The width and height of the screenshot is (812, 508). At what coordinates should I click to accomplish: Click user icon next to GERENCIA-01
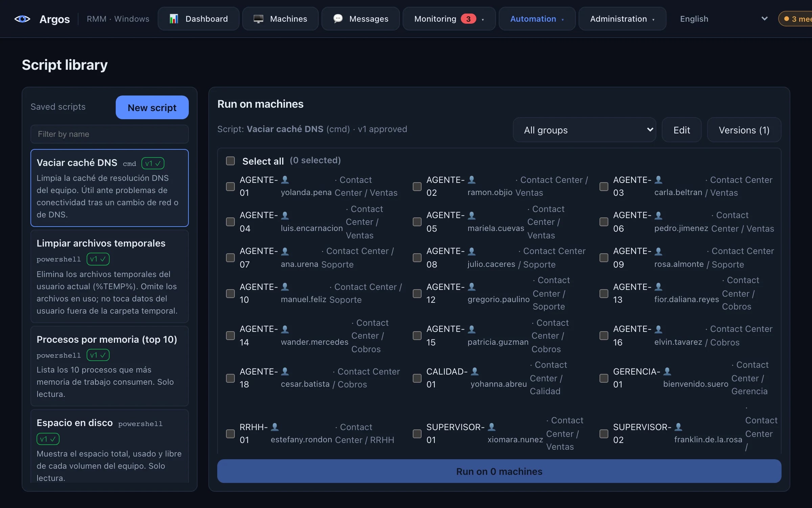(667, 371)
